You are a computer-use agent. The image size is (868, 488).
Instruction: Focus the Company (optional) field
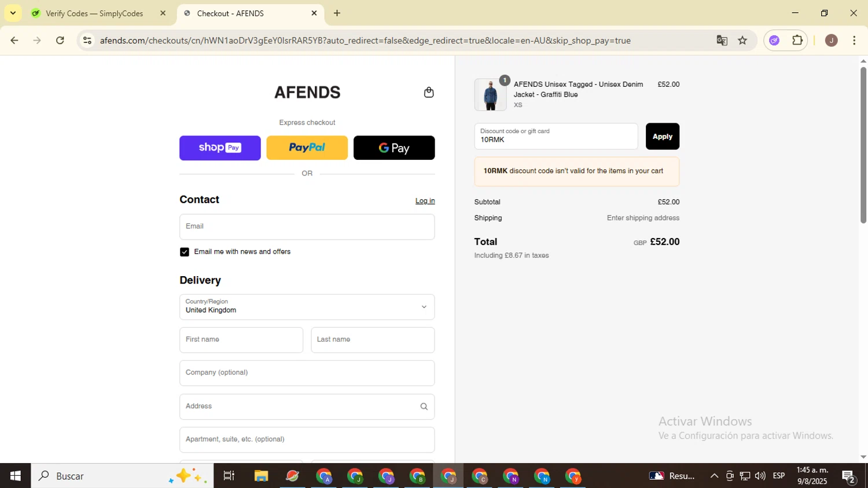click(307, 373)
